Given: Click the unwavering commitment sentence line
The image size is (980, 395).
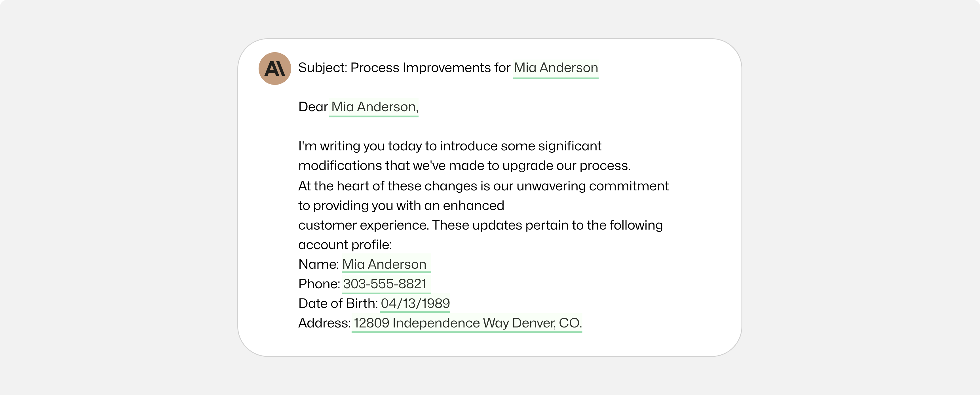Looking at the screenshot, I should pos(483,186).
